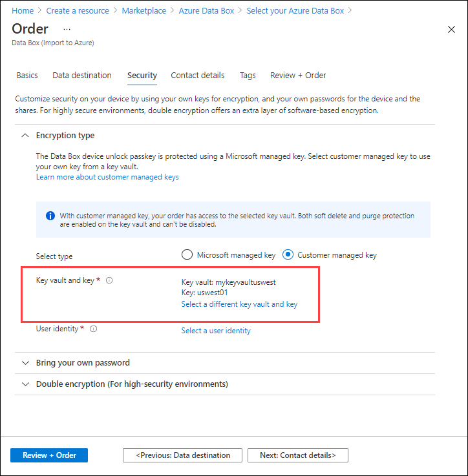
Task: Open the Data destination tab
Action: tap(82, 76)
